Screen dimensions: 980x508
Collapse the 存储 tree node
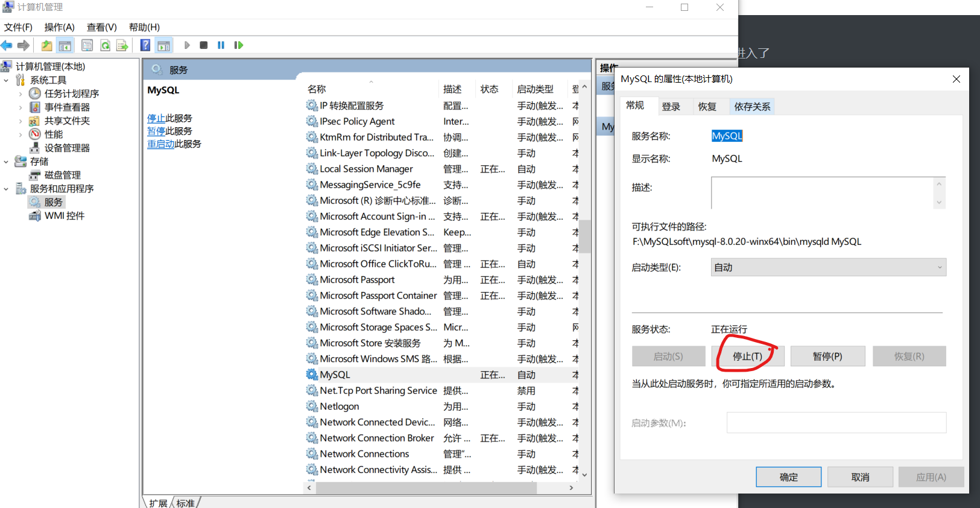coord(6,162)
